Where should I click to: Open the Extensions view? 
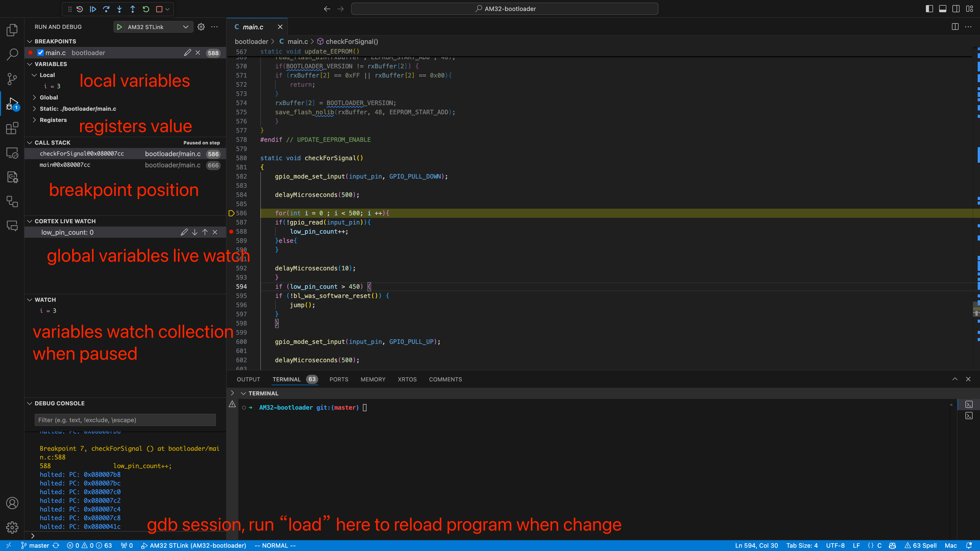coord(12,128)
